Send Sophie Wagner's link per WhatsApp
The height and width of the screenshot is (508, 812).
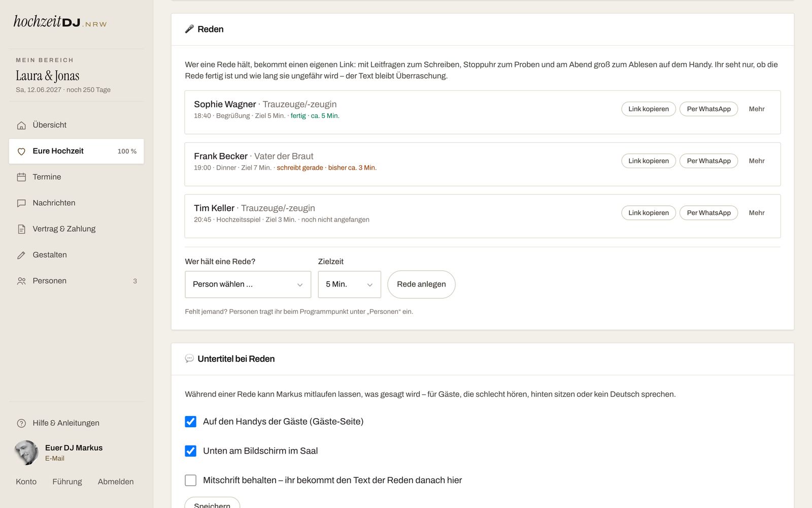pyautogui.click(x=708, y=109)
